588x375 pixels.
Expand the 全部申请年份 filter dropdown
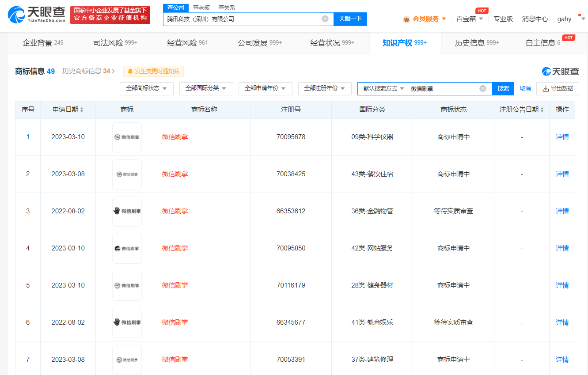pyautogui.click(x=265, y=88)
